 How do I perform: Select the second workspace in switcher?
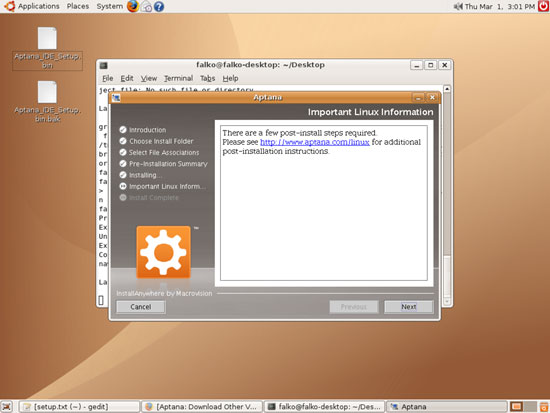click(x=530, y=407)
